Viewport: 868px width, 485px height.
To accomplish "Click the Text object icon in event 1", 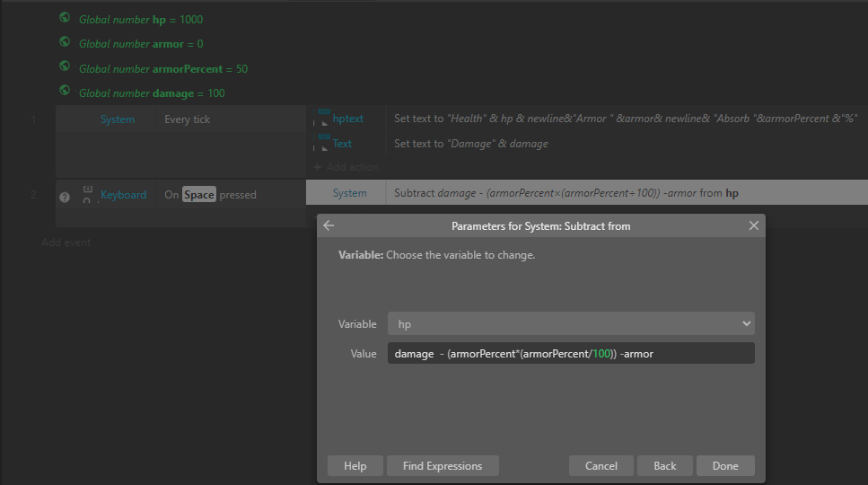I will coord(323,142).
